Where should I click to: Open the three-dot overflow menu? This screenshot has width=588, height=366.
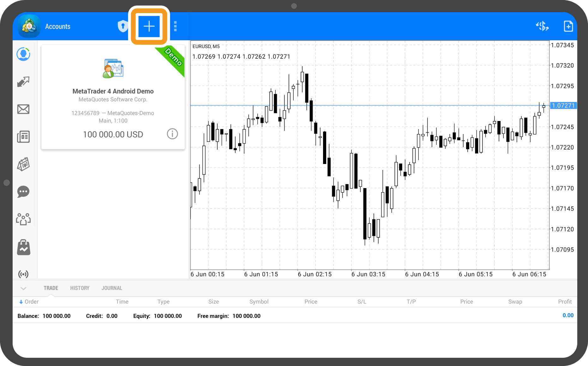175,26
